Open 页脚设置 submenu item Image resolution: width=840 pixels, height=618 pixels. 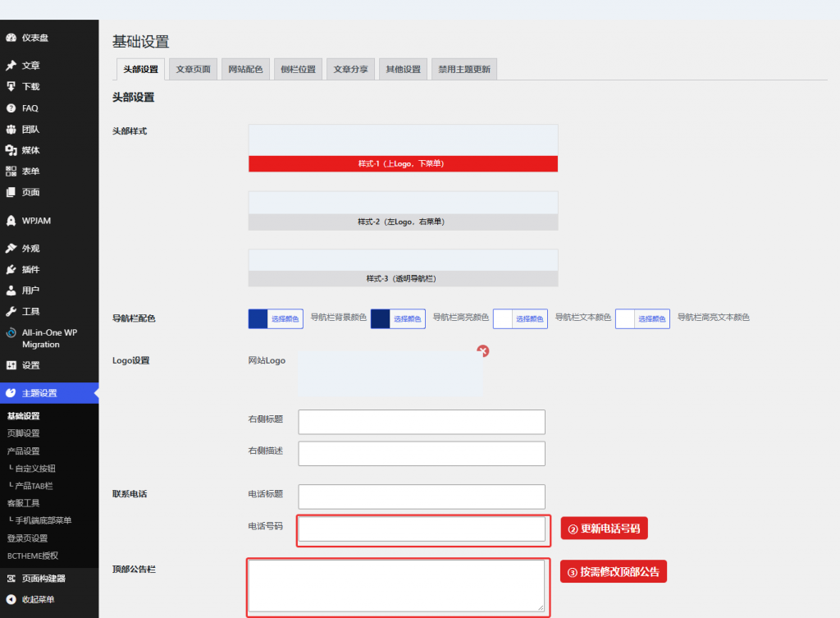tap(24, 433)
